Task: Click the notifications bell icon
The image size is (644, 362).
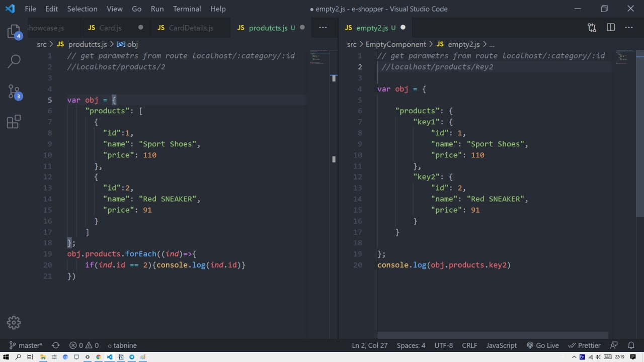Action: (631, 345)
